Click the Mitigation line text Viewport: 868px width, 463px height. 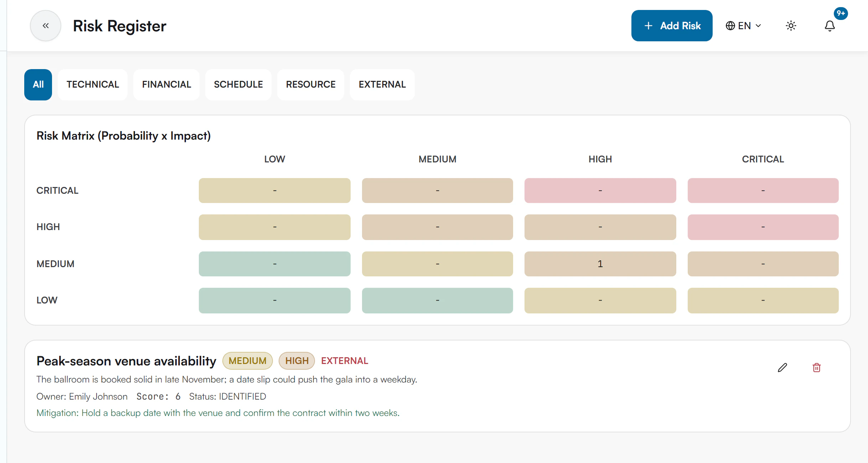coord(218,413)
